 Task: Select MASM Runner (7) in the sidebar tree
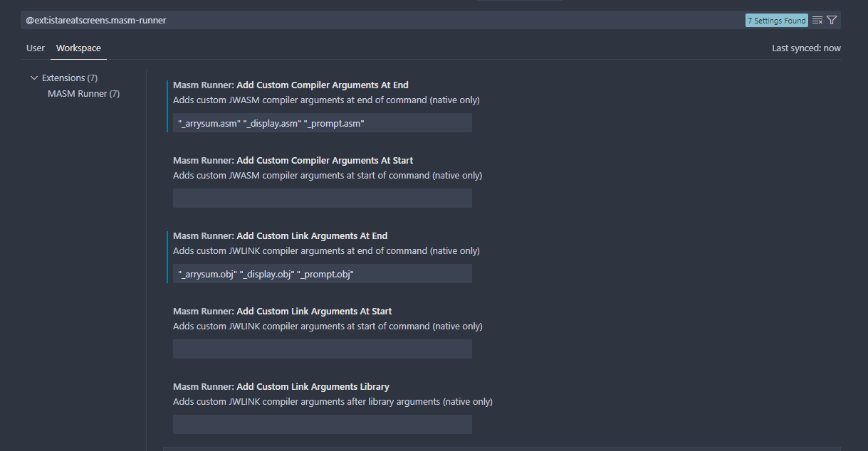pyautogui.click(x=83, y=93)
